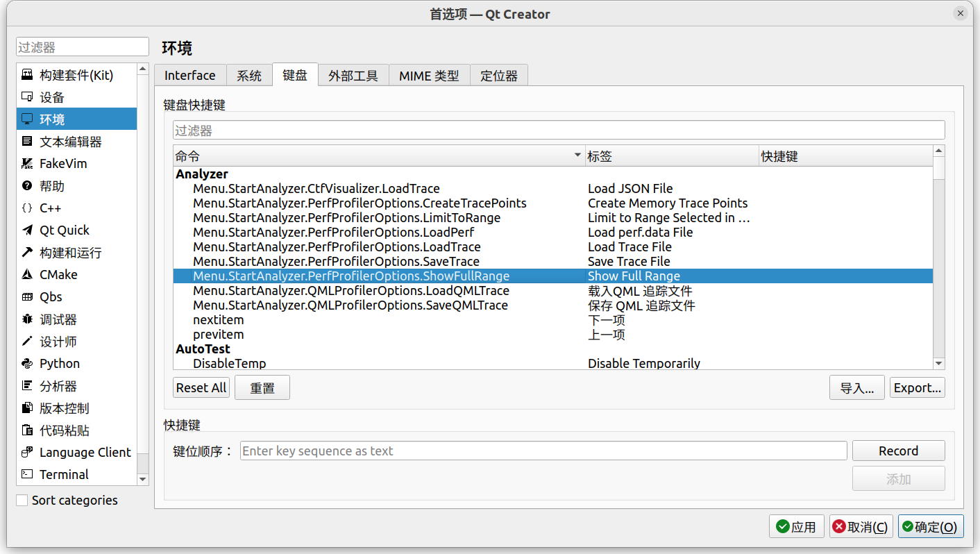Open the MIME 类型 tab
Screen dimensions: 980x554
pyautogui.click(x=429, y=76)
